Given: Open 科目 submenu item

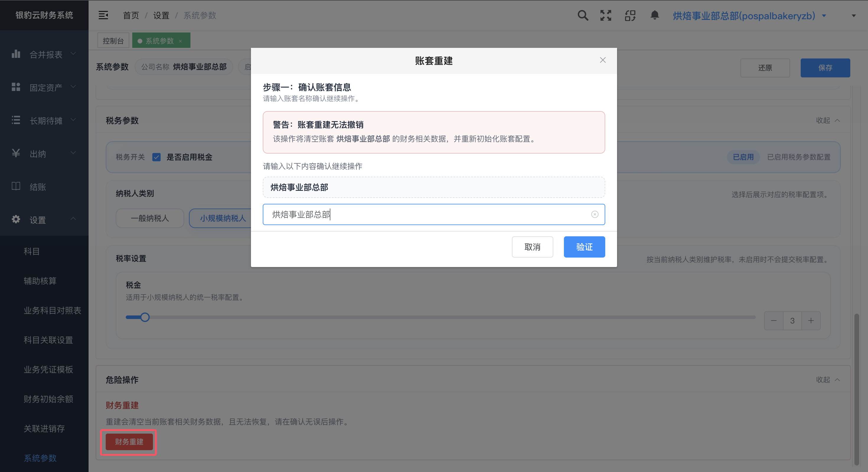Looking at the screenshot, I should pyautogui.click(x=44, y=251).
